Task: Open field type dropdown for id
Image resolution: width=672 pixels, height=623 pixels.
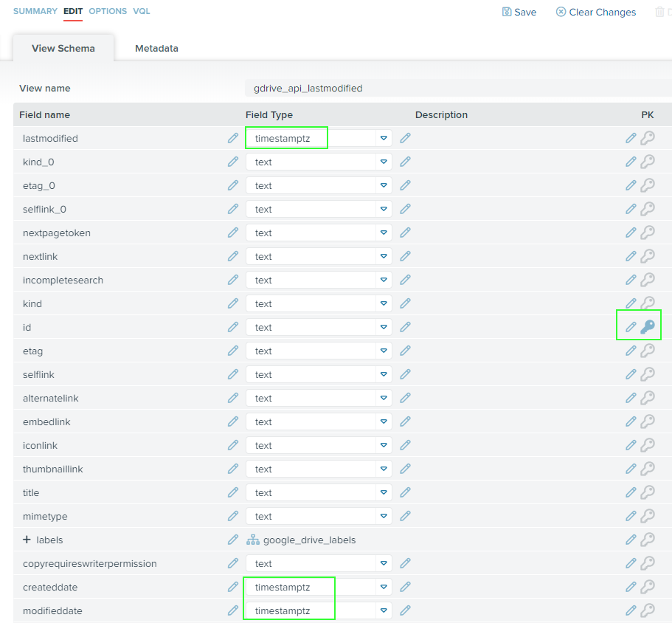Action: pyautogui.click(x=384, y=327)
